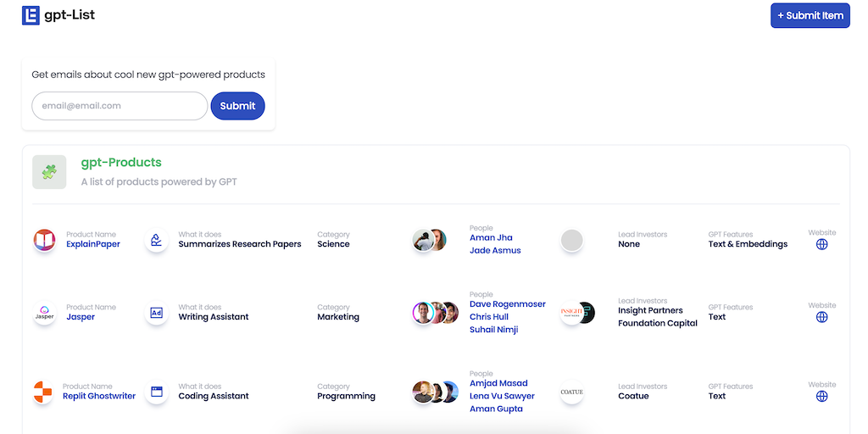Open Replit Ghostwriter website globe icon
This screenshot has height=434, width=868.
click(x=821, y=396)
